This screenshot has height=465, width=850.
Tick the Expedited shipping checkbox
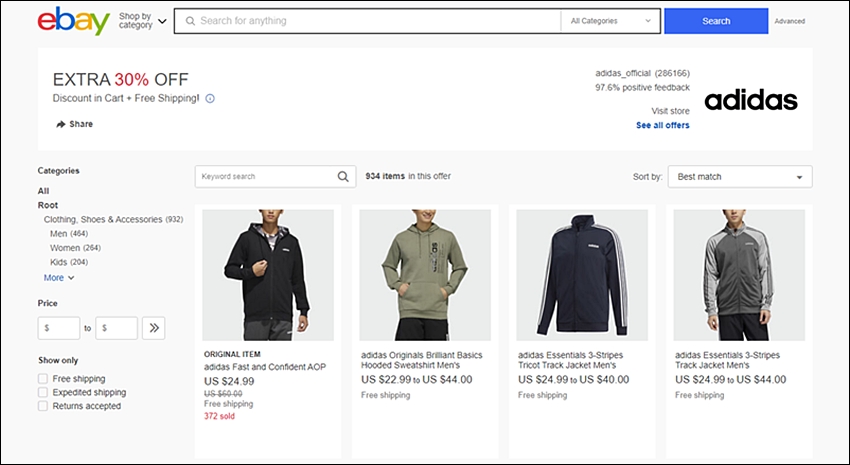pyautogui.click(x=43, y=392)
